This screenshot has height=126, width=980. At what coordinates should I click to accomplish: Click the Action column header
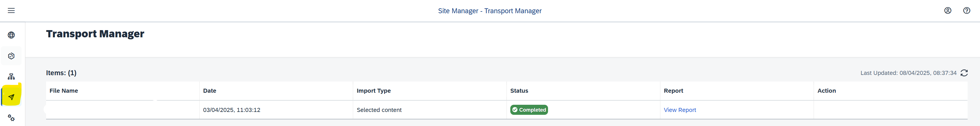827,91
